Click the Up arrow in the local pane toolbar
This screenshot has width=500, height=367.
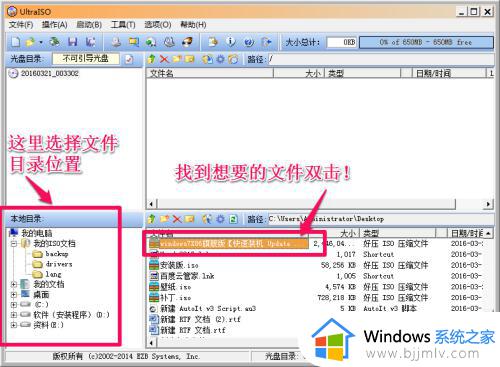pyautogui.click(x=152, y=219)
